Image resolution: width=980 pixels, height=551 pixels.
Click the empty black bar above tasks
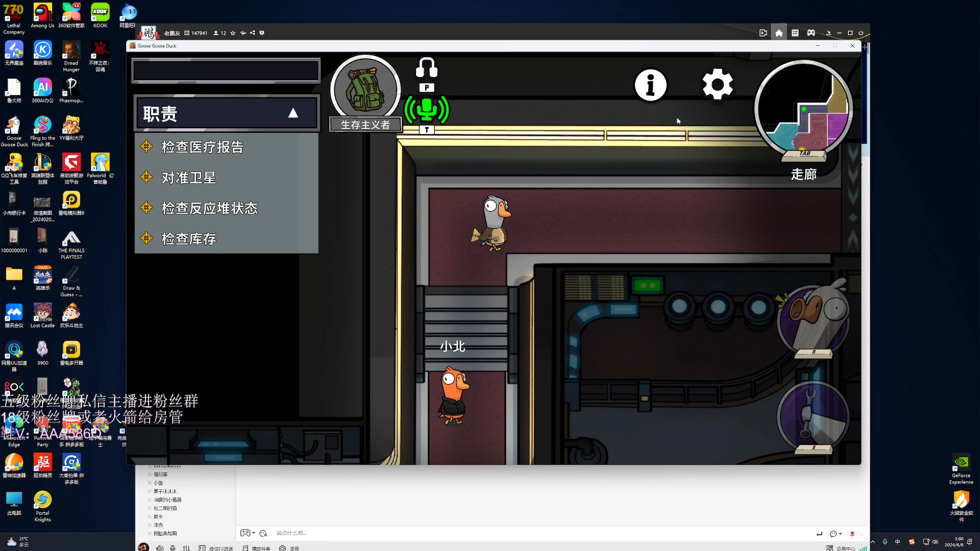(x=226, y=71)
